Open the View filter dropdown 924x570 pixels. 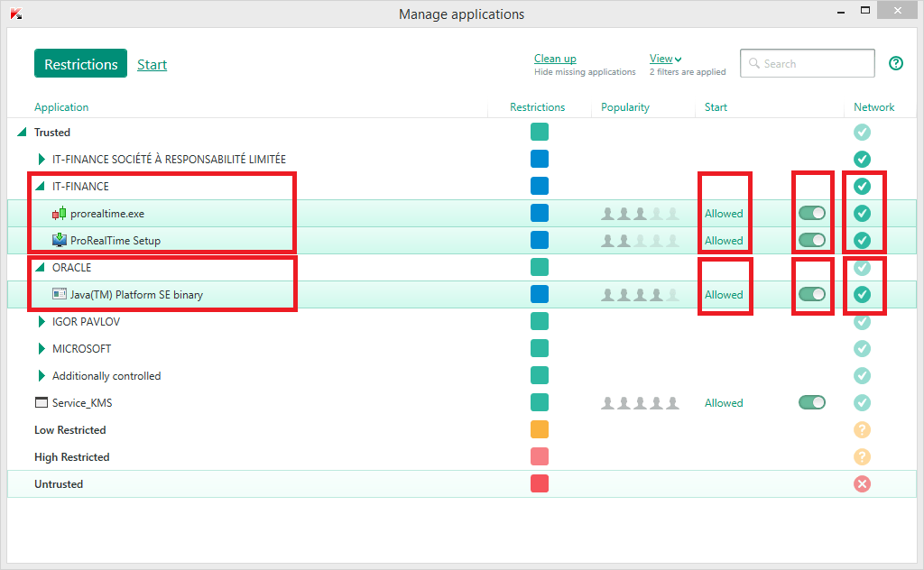(665, 59)
